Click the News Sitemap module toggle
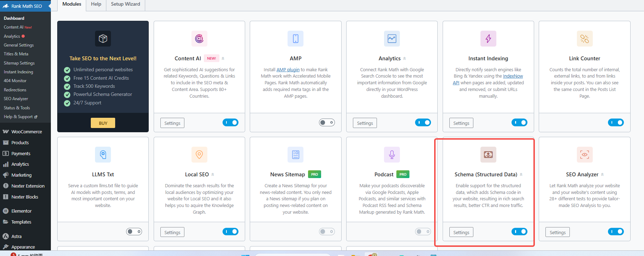 point(327,231)
